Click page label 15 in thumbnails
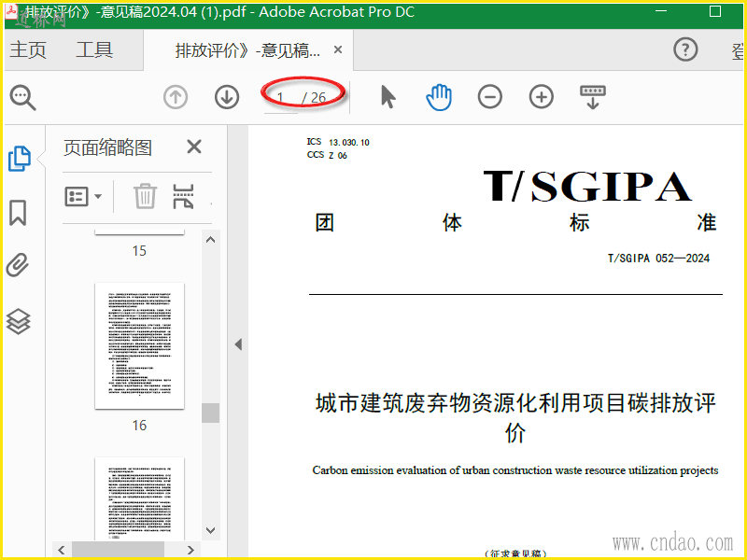 [139, 251]
